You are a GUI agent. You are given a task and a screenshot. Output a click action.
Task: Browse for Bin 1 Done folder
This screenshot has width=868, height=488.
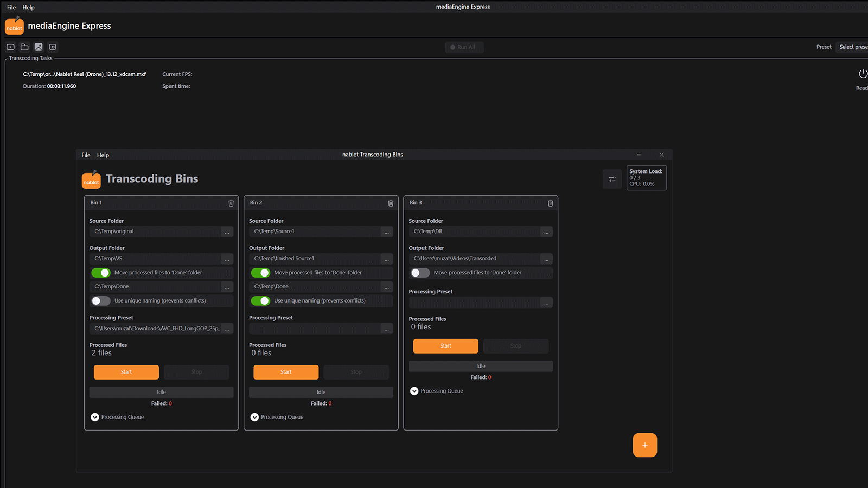coord(227,287)
